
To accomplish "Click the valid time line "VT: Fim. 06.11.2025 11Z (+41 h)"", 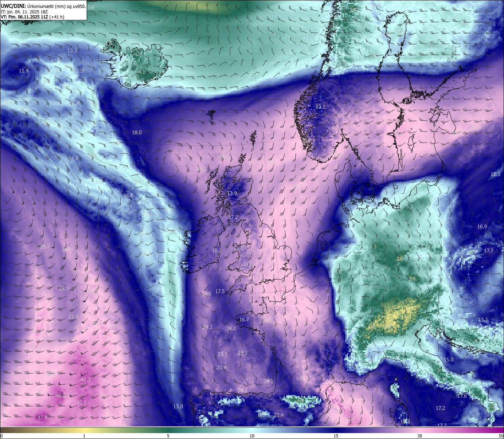I will pos(32,17).
